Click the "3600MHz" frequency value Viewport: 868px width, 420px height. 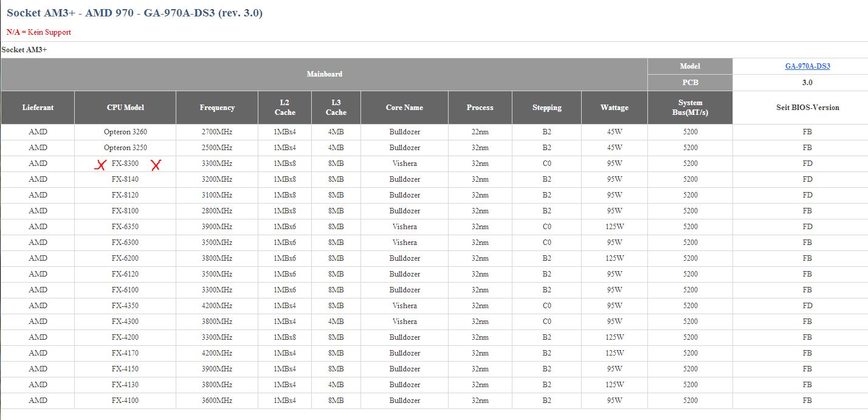click(x=217, y=401)
